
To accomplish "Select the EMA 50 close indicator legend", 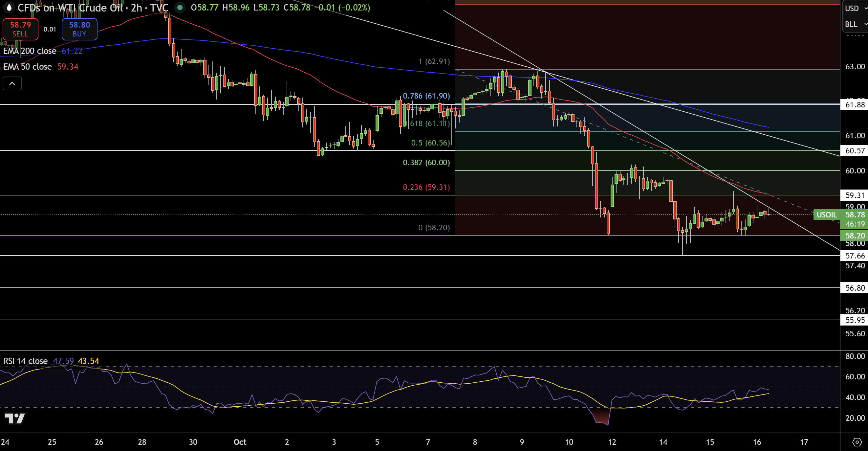I will pyautogui.click(x=28, y=67).
